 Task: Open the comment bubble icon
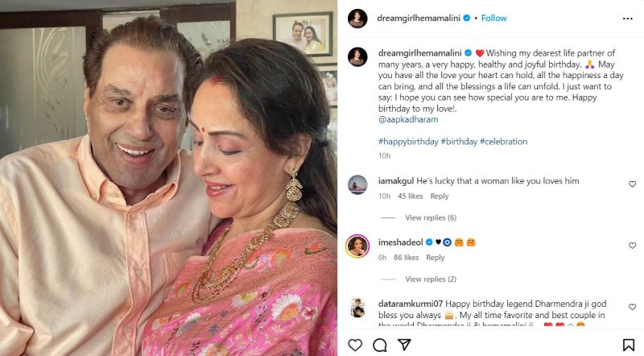pos(380,346)
